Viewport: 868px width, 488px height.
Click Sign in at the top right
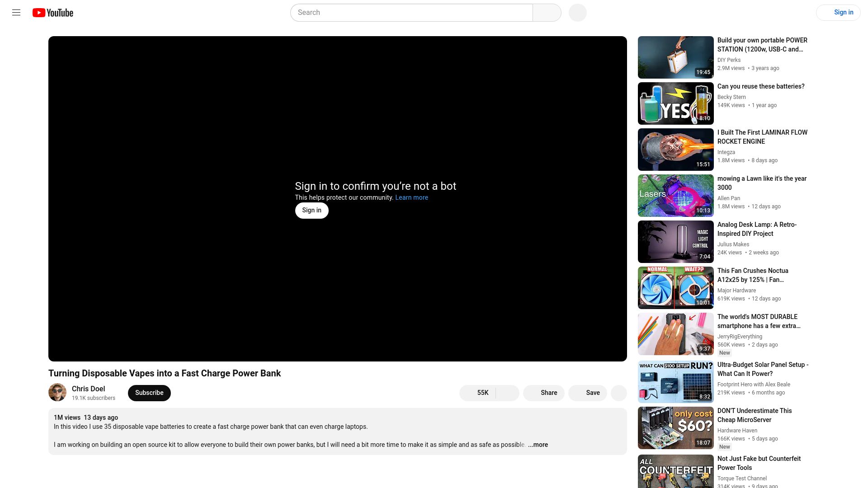pos(838,13)
